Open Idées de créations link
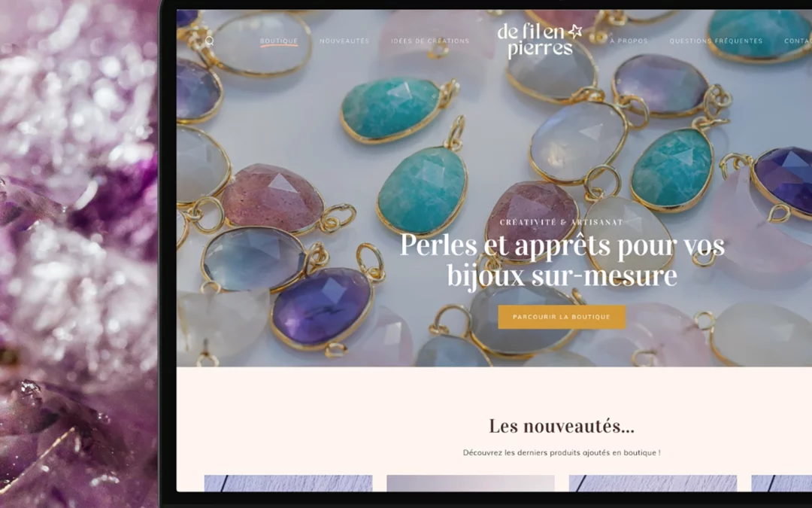812x508 pixels. [x=430, y=41]
